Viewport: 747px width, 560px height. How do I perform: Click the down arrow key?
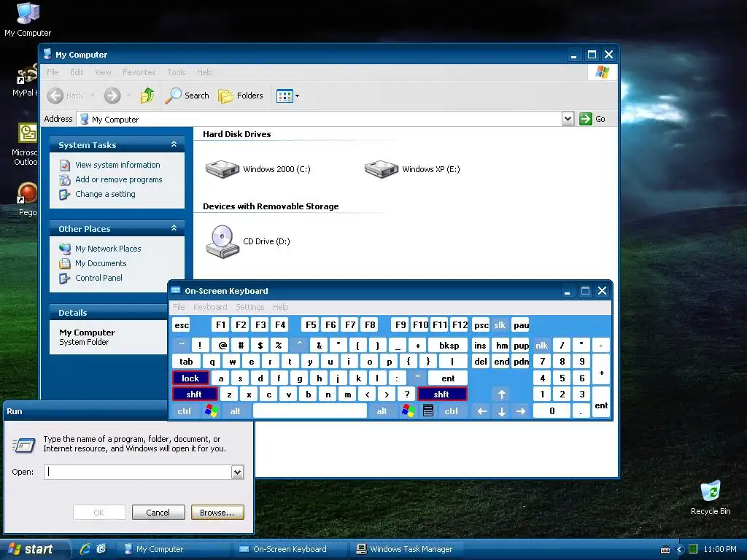click(502, 411)
